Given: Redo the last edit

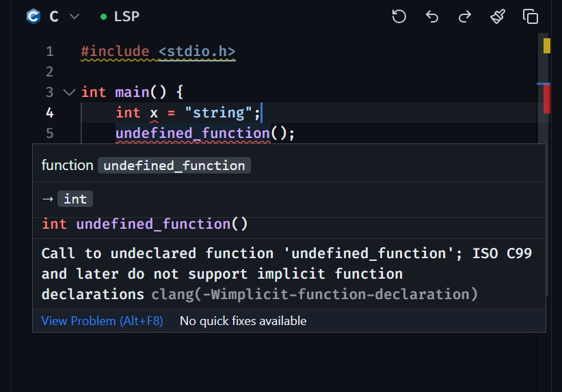Looking at the screenshot, I should 465,16.
